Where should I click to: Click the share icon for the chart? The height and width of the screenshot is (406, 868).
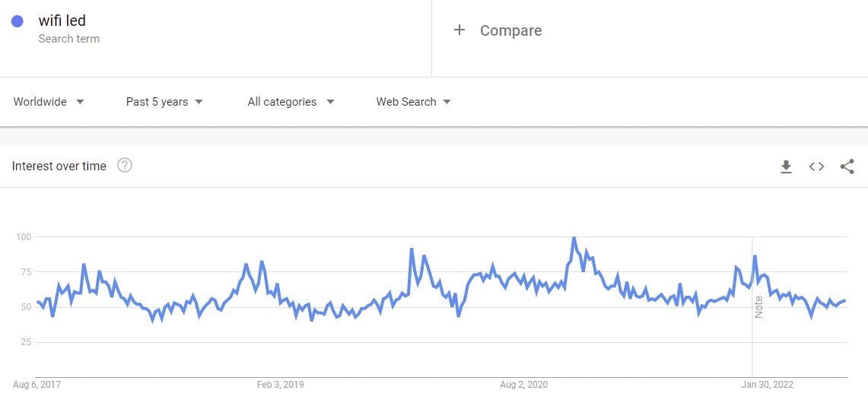(x=847, y=167)
